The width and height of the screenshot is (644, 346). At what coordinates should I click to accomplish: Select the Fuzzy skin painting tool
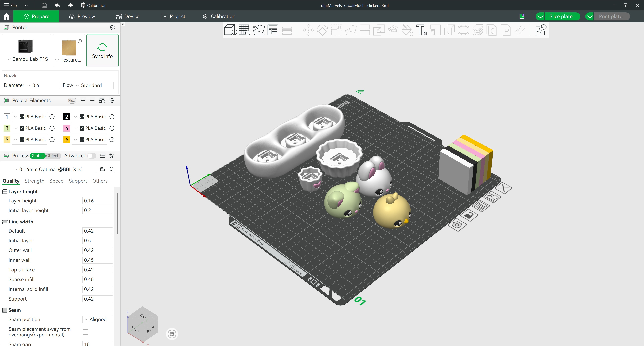click(477, 30)
